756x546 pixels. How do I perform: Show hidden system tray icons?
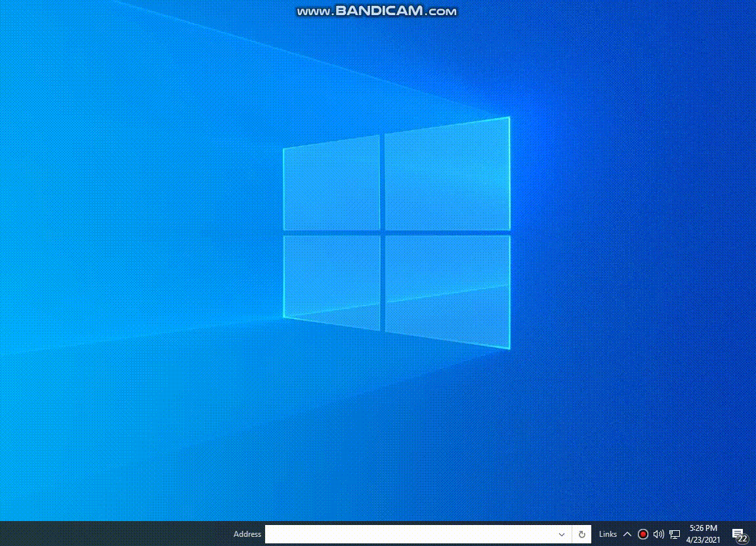627,534
